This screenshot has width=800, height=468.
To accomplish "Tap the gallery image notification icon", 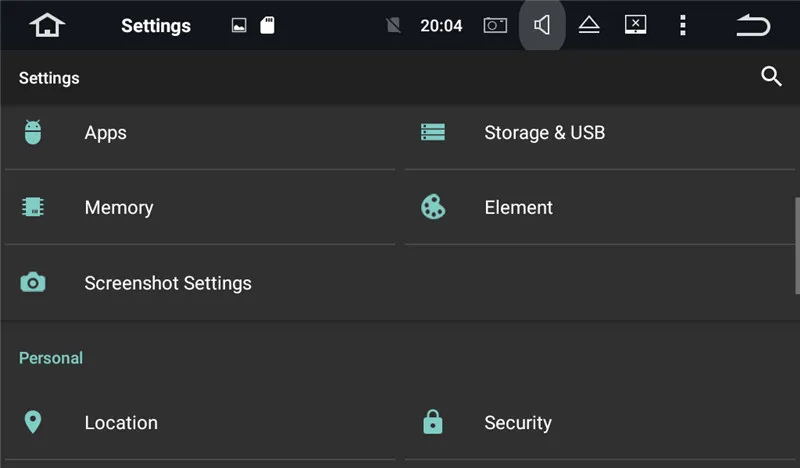I will click(239, 26).
